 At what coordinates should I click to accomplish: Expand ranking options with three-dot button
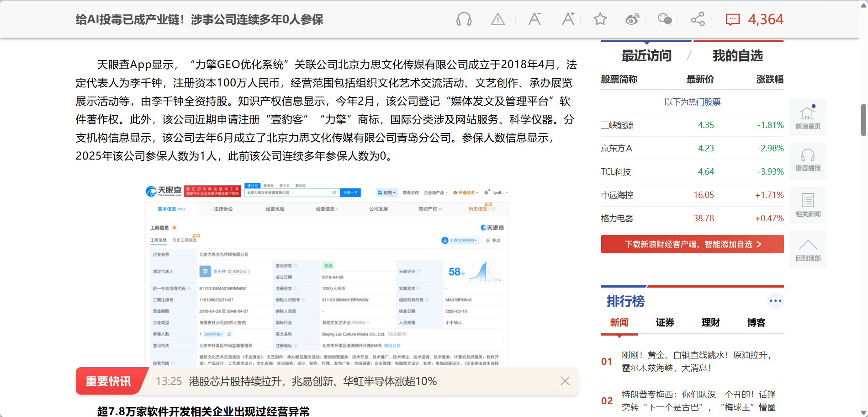775,301
